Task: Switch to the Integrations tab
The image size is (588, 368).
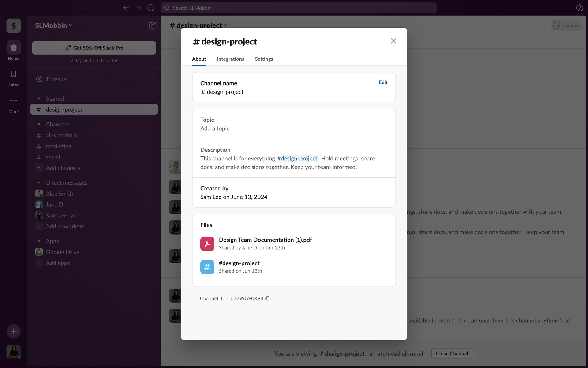Action: [x=230, y=59]
